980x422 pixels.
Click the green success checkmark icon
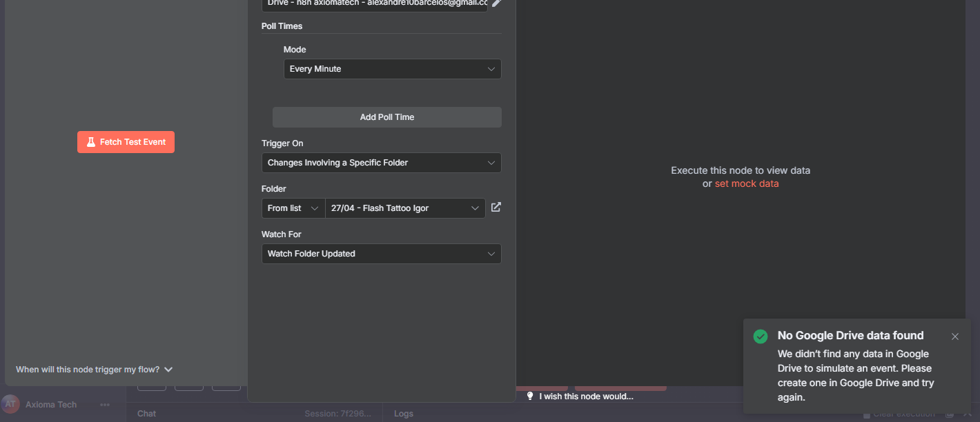pyautogui.click(x=761, y=336)
